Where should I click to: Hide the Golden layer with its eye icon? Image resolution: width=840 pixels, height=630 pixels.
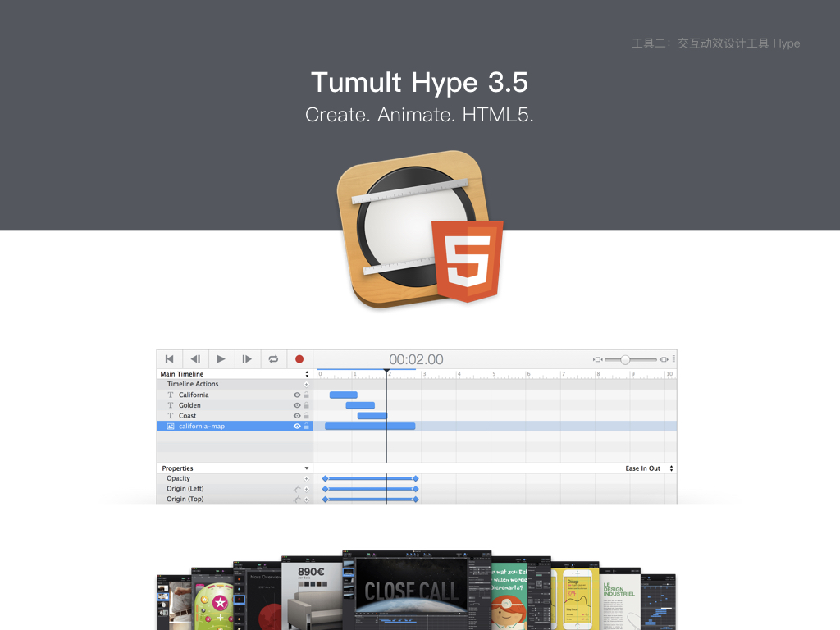click(297, 405)
